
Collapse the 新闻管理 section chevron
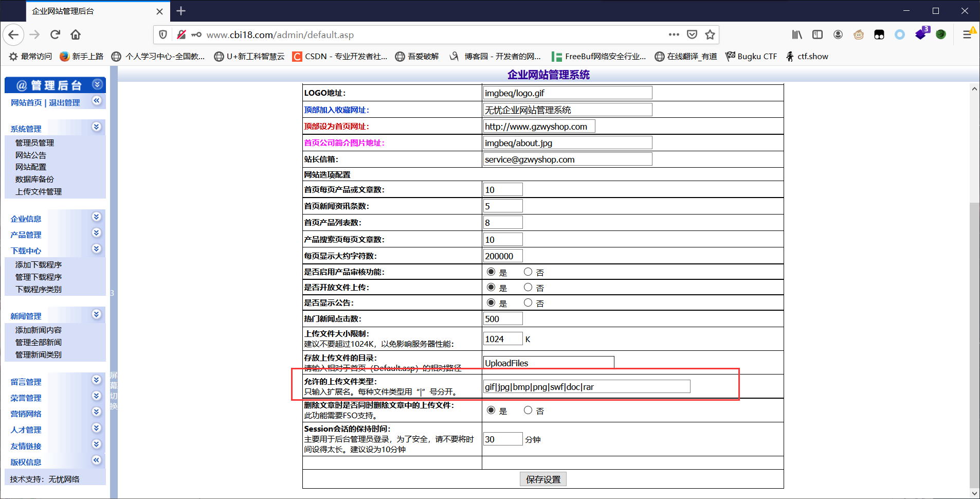point(96,314)
